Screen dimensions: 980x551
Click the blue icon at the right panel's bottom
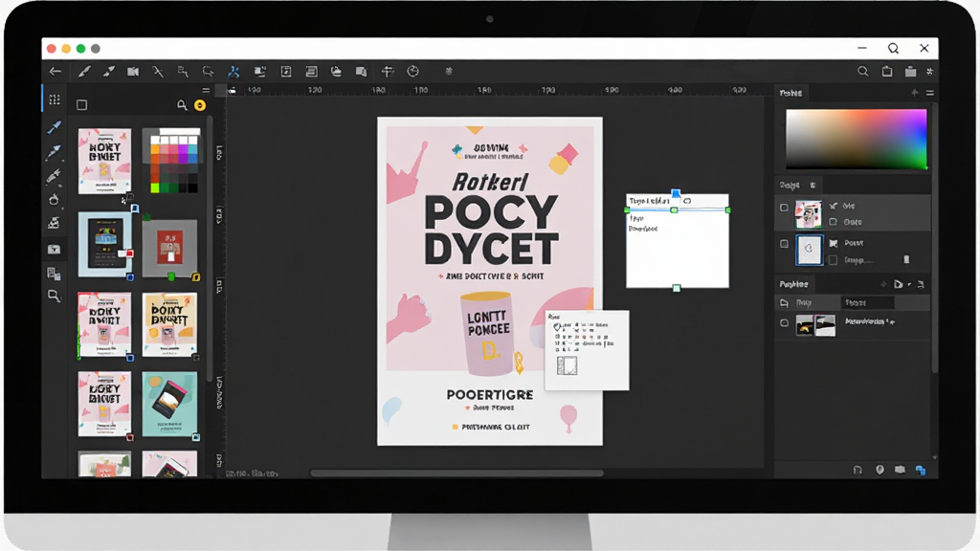(x=921, y=470)
